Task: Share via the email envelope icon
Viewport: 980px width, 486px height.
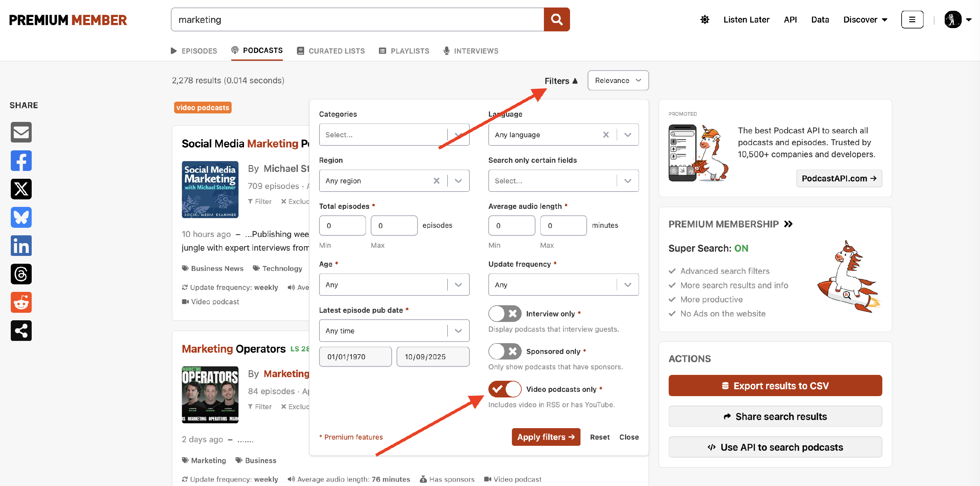Action: [21, 132]
